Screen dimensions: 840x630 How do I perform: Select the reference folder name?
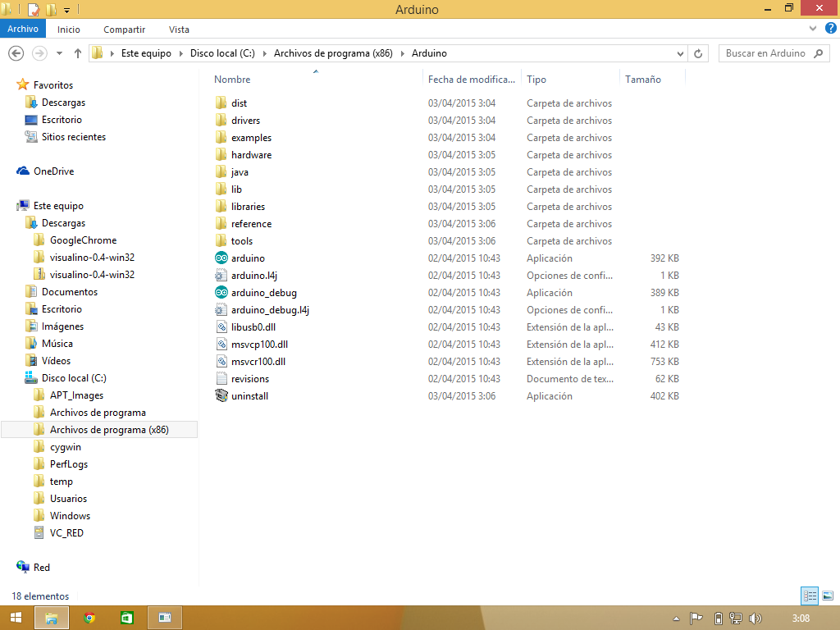click(251, 224)
